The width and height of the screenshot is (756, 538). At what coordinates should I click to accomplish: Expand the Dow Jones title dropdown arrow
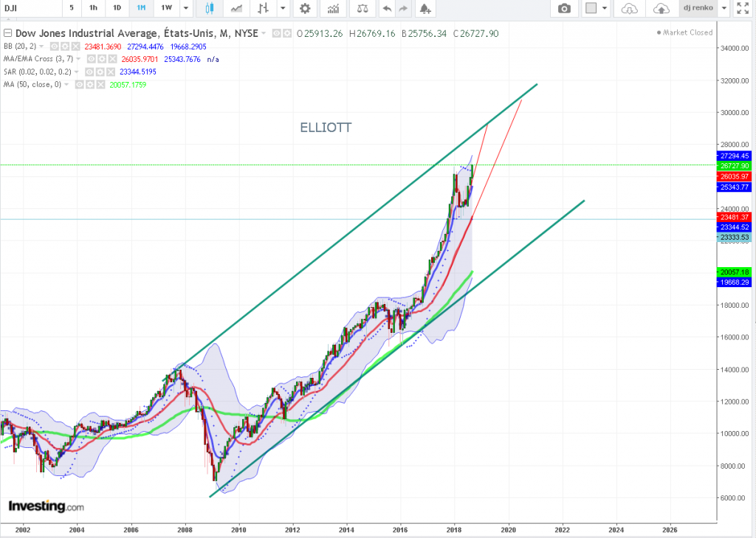(264, 33)
